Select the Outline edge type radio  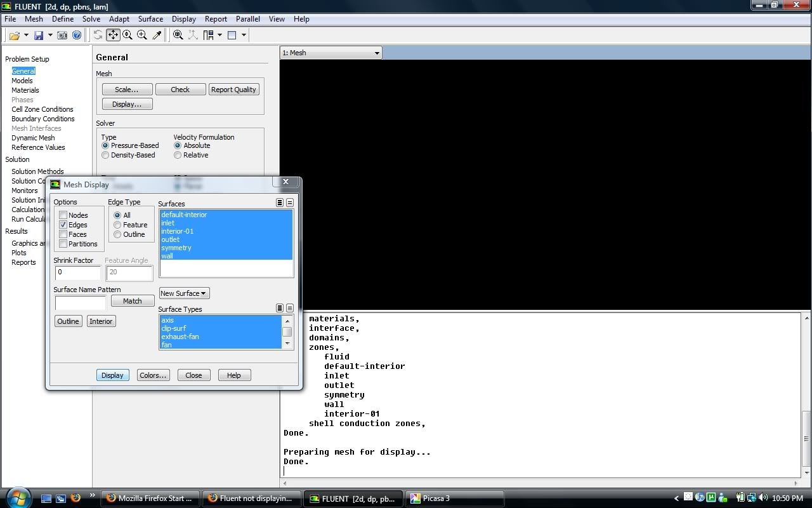click(117, 234)
